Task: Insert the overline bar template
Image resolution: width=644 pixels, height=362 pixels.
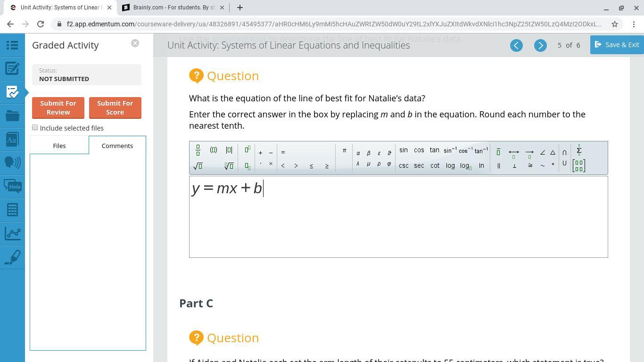Action: [x=498, y=152]
